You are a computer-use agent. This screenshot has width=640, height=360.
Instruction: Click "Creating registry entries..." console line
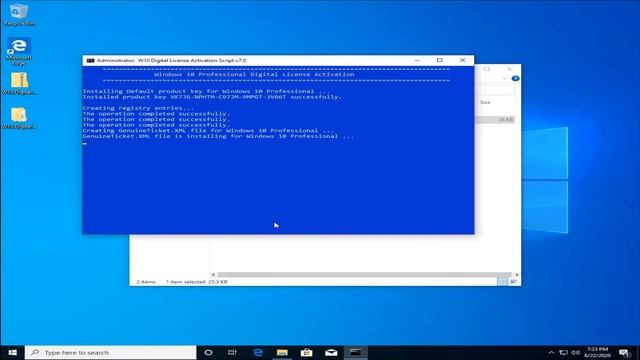coord(138,108)
